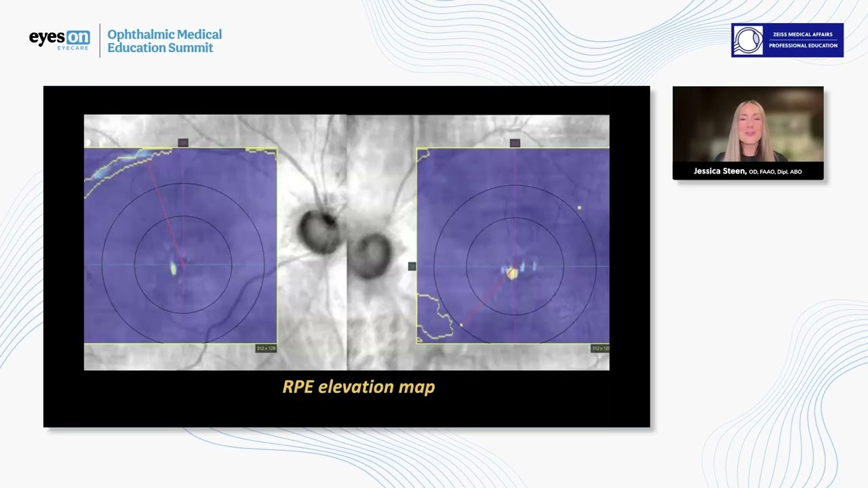Select the Jessica Steen speaker video thumbnail

(748, 133)
